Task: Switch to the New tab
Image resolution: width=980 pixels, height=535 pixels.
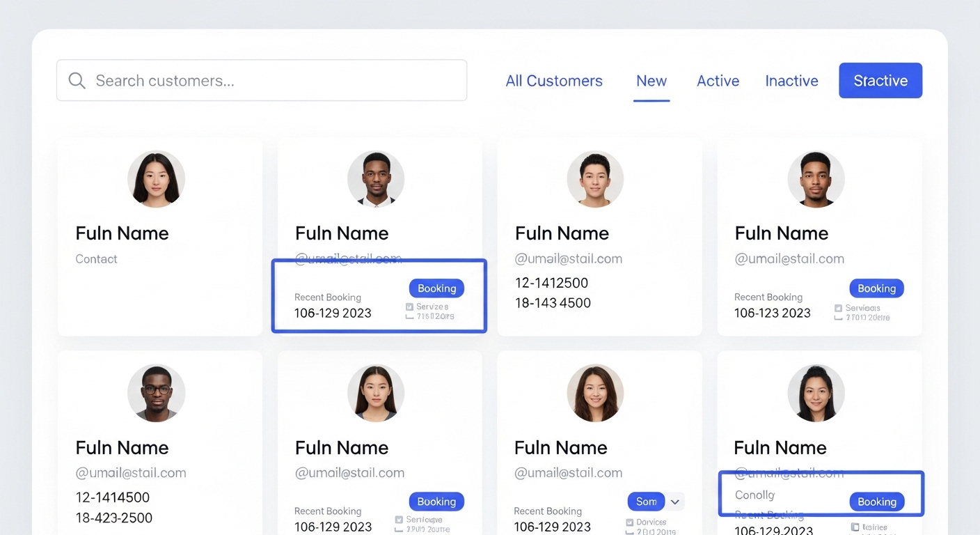Action: pos(651,81)
